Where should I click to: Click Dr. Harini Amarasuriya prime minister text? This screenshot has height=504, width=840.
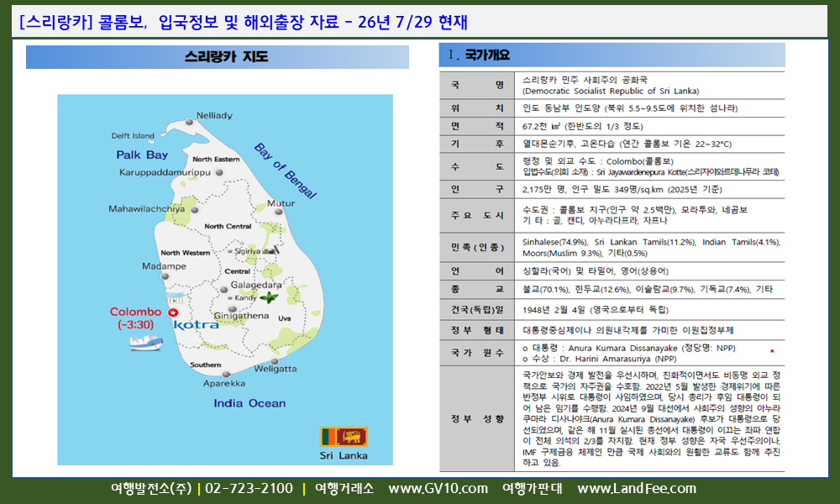point(604,359)
